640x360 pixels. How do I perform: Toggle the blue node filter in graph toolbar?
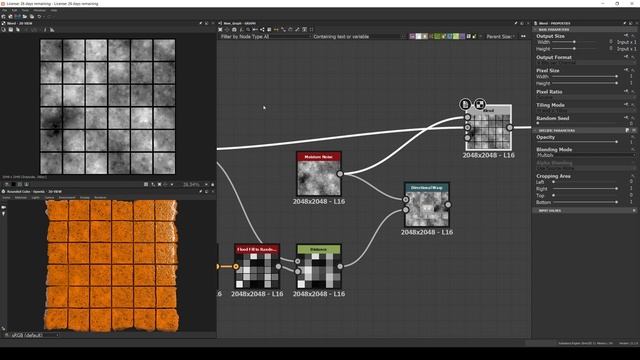tap(450, 36)
